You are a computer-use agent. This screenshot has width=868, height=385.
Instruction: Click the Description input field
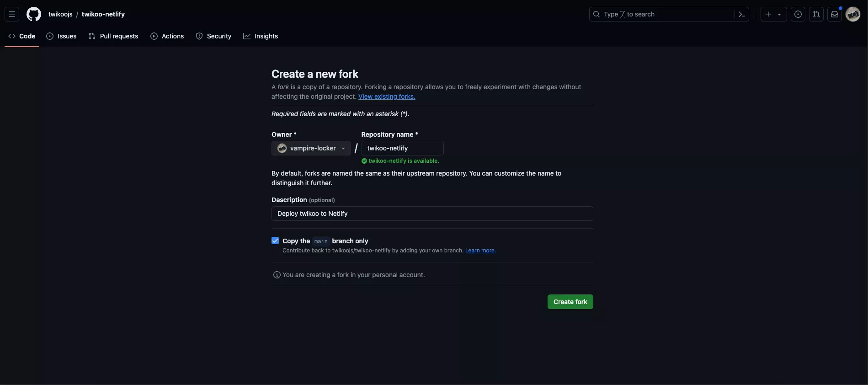tap(432, 214)
